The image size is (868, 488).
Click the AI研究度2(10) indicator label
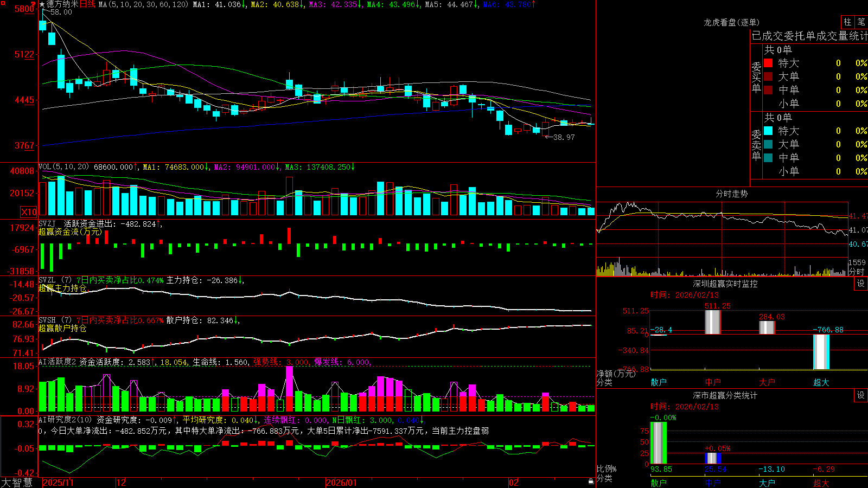65,420
